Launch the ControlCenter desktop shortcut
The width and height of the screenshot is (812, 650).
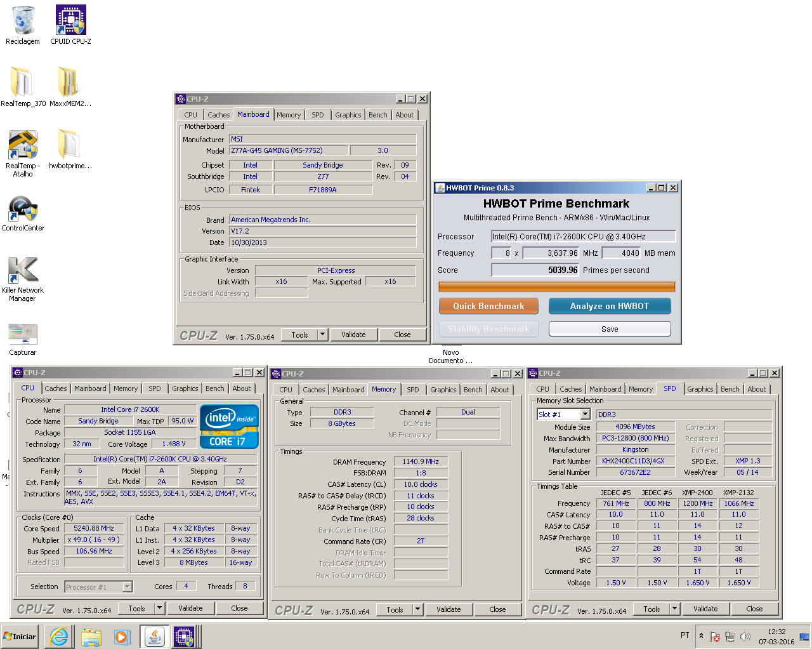(23, 213)
